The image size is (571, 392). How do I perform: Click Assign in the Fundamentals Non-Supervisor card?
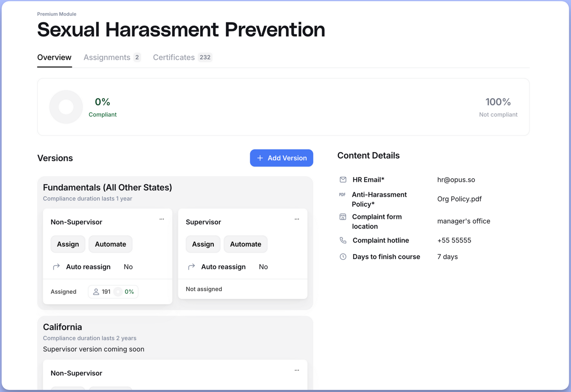(x=68, y=244)
